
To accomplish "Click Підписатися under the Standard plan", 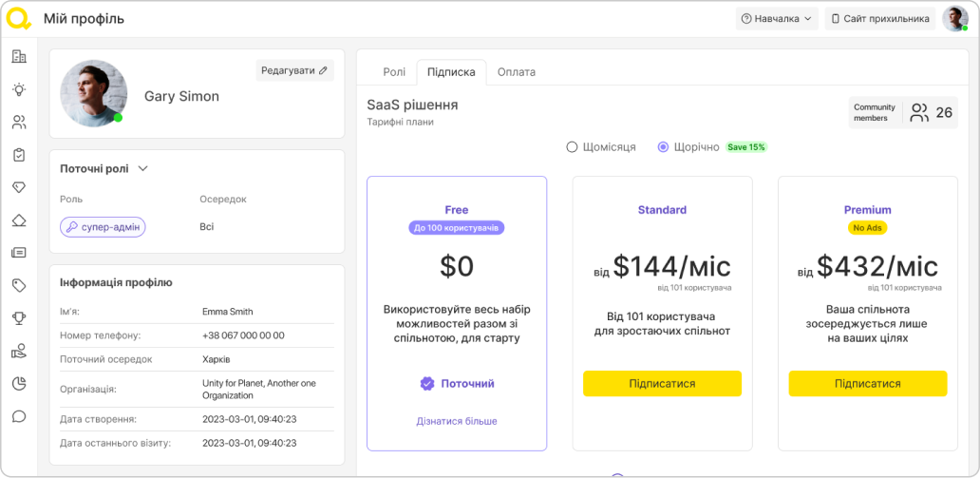I will [x=662, y=383].
